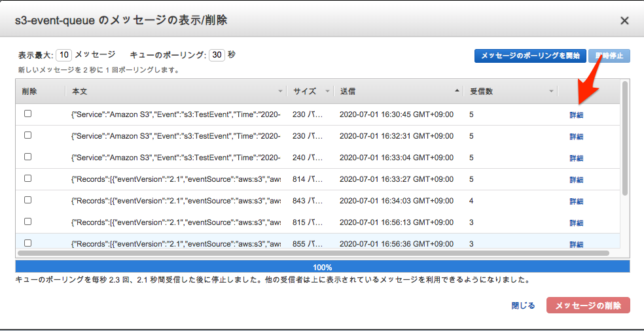
Task: Select timestamp 2020-07-01 16:33:27 GMT+09:00
Action: 397,179
